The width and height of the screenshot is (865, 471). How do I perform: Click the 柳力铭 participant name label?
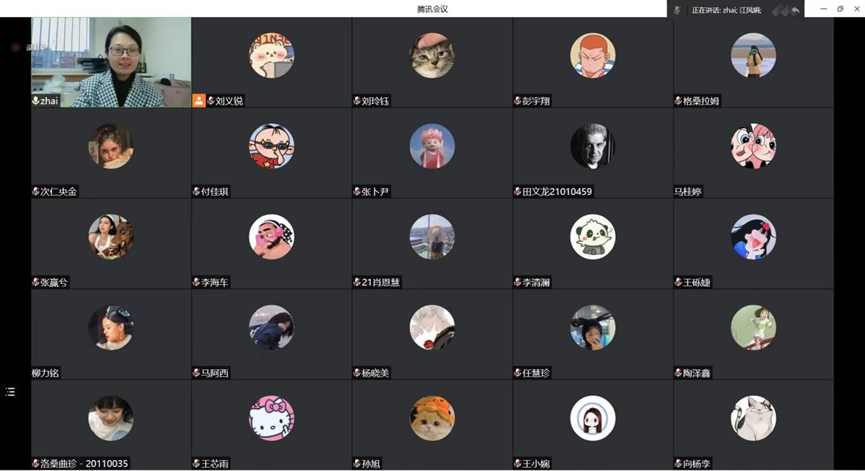pyautogui.click(x=45, y=373)
